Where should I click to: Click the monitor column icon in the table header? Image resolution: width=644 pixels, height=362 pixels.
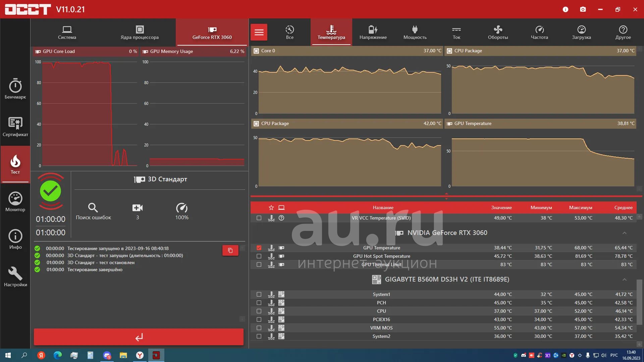281,207
